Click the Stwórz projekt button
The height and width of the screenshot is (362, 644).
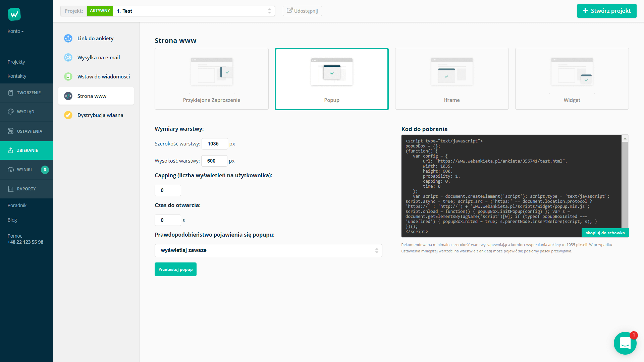tap(607, 11)
